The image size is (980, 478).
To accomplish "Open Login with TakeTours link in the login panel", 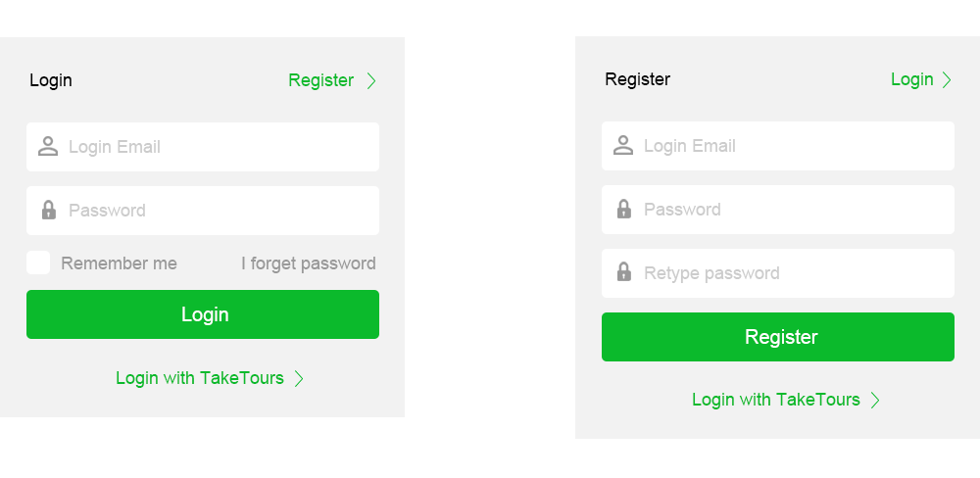I will 200,379.
